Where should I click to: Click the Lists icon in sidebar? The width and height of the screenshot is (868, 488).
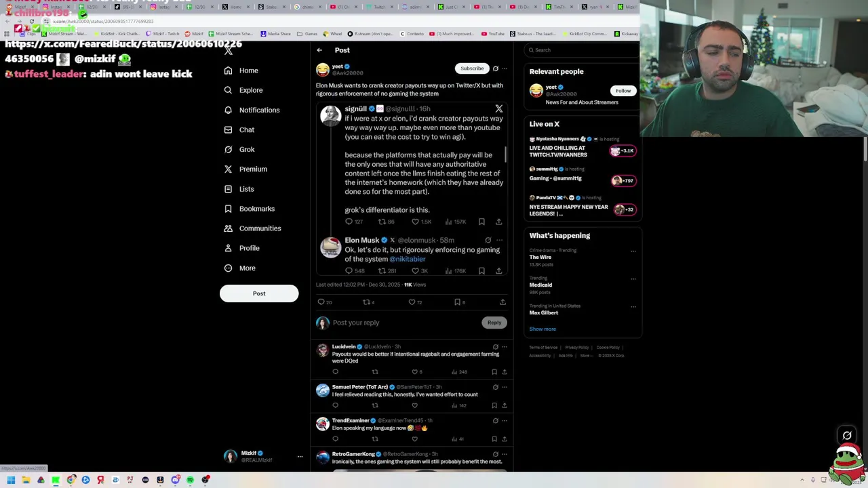coord(228,189)
